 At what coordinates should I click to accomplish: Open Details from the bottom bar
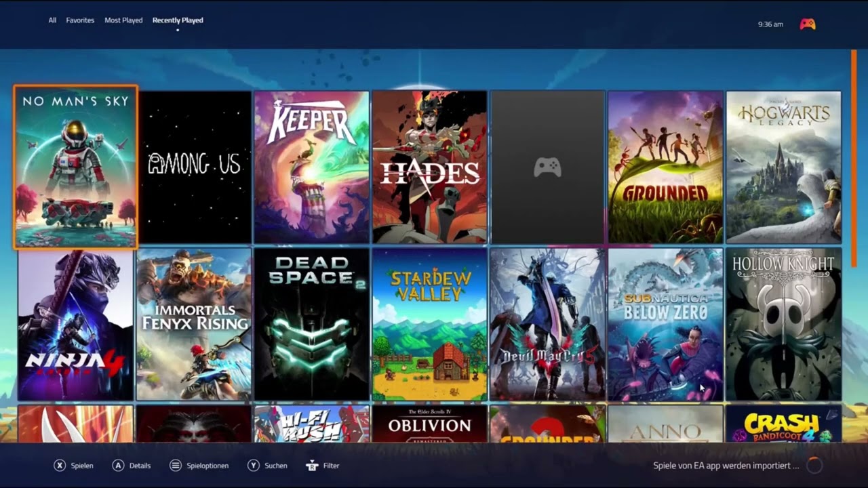(x=140, y=466)
